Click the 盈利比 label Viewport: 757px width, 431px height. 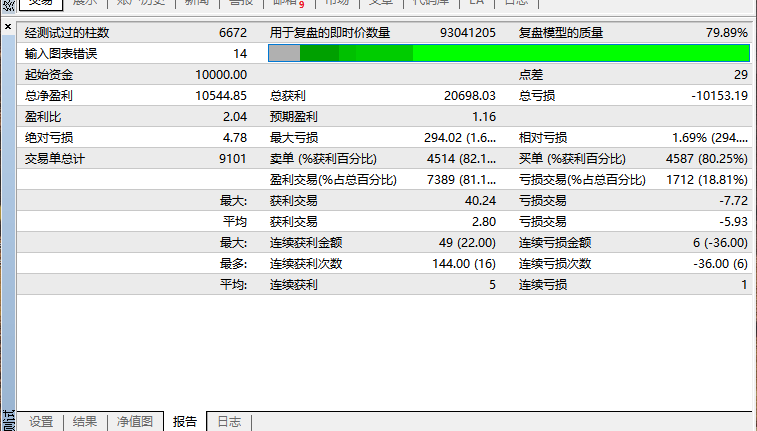tap(43, 117)
